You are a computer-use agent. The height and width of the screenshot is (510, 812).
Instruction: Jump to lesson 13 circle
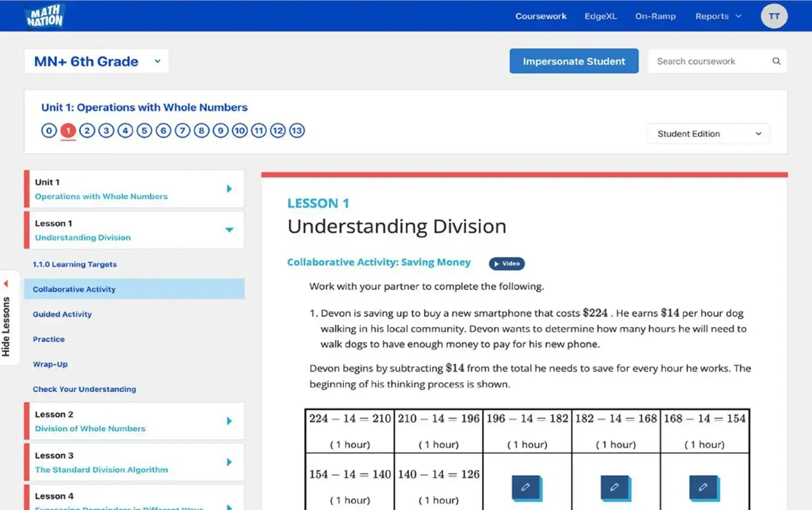tap(297, 131)
